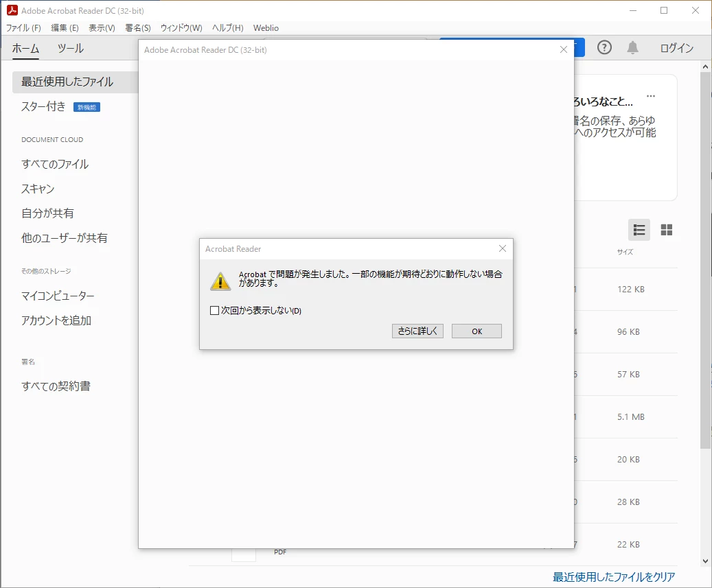Viewport: 712px width, 588px height.
Task: Click the ログイン link
Action: (676, 48)
